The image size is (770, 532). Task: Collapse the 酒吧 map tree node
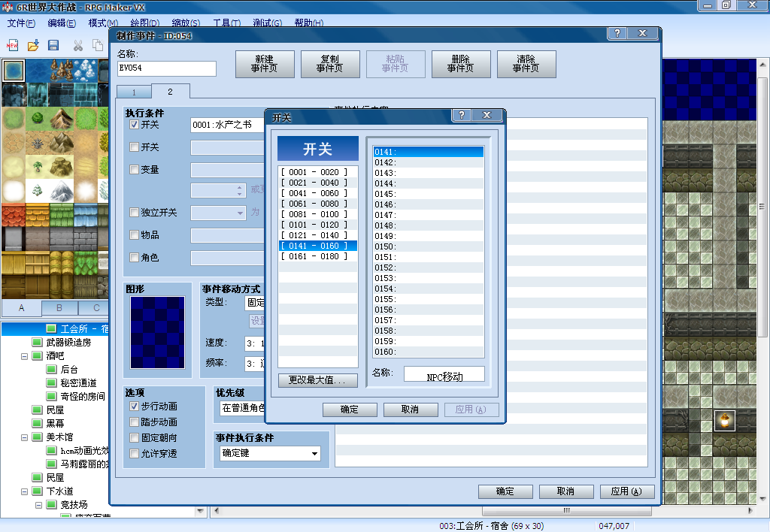[24, 356]
